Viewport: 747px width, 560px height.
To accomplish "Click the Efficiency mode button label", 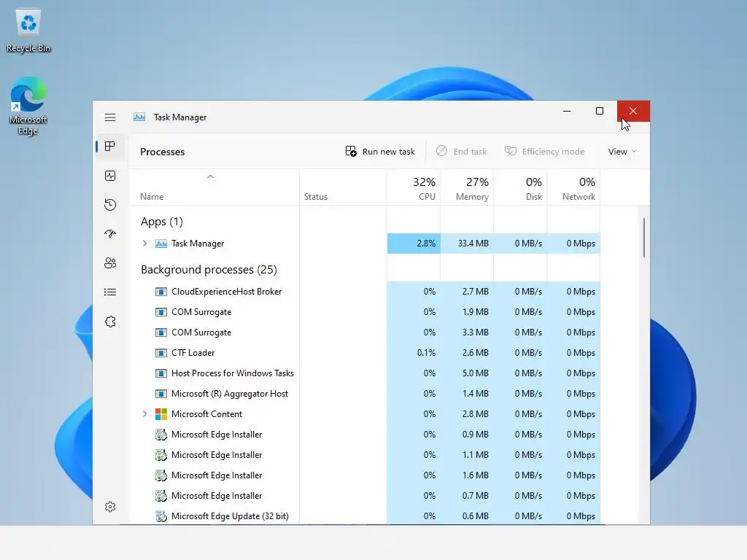I will [x=553, y=152].
